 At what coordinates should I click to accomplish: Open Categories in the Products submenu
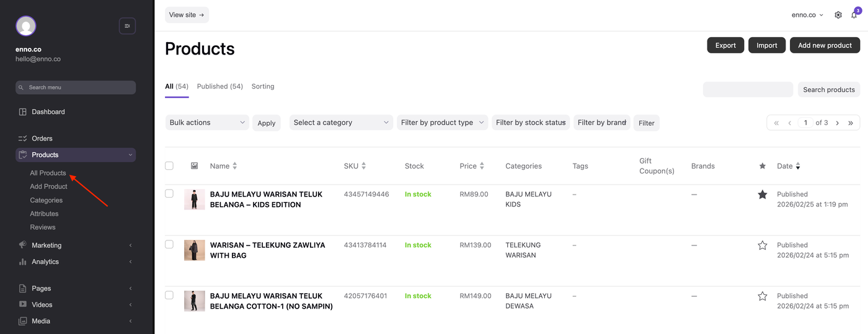[46, 200]
